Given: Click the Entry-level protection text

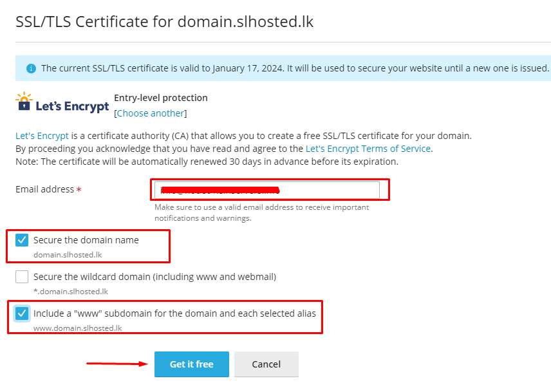Looking at the screenshot, I should pyautogui.click(x=161, y=98).
